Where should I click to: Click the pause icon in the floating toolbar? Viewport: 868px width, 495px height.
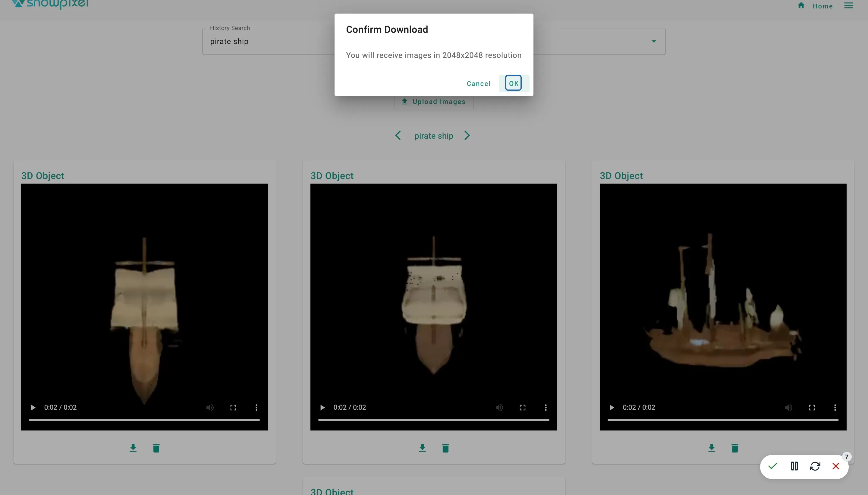click(x=794, y=466)
